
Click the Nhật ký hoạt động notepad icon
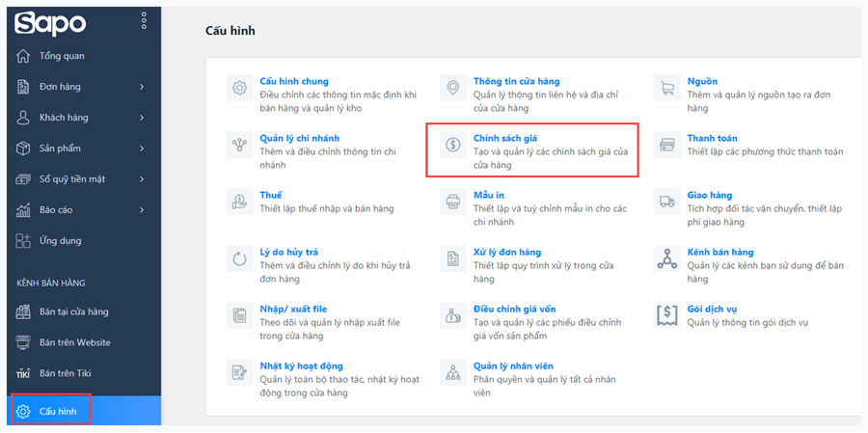pyautogui.click(x=240, y=372)
